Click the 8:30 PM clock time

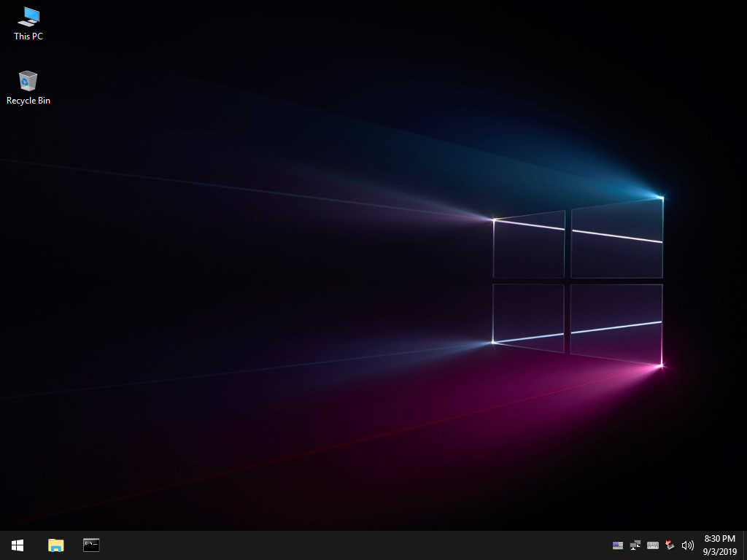tap(719, 539)
